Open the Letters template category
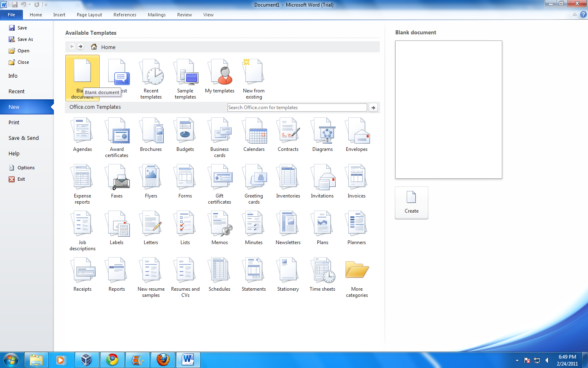Image resolution: width=588 pixels, height=368 pixels. (x=151, y=228)
